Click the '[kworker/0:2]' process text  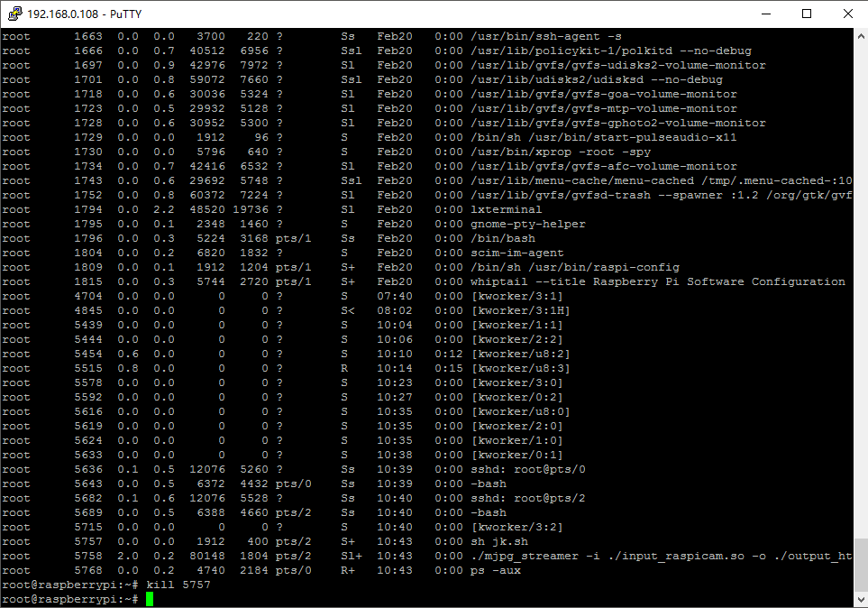pos(517,397)
